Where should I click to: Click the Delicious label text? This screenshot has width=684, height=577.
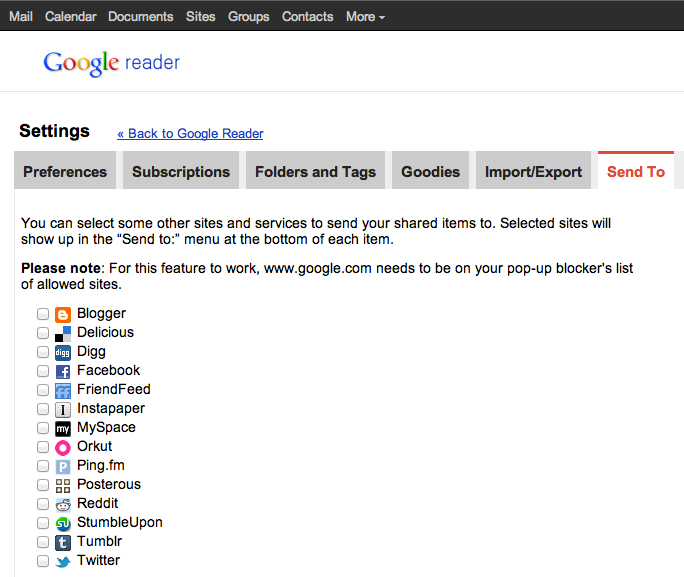[x=106, y=332]
